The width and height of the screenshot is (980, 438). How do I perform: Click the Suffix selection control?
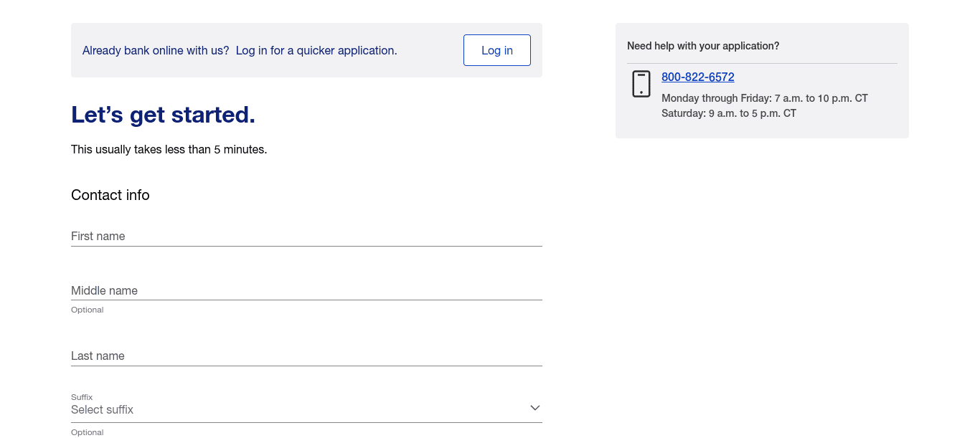pos(306,409)
